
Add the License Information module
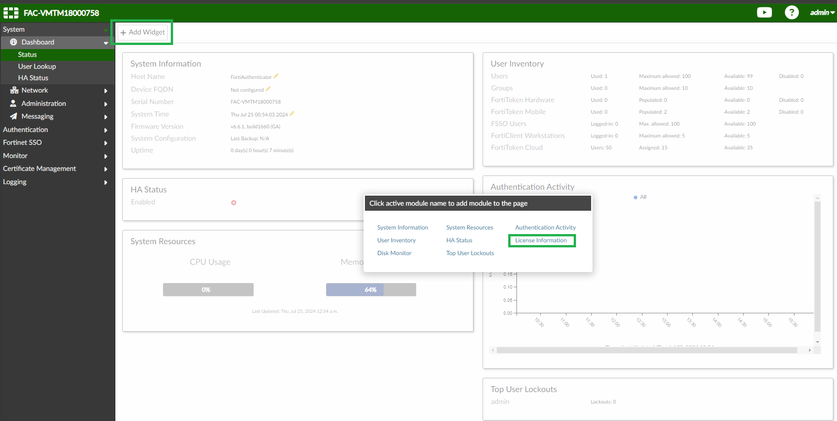pyautogui.click(x=541, y=241)
